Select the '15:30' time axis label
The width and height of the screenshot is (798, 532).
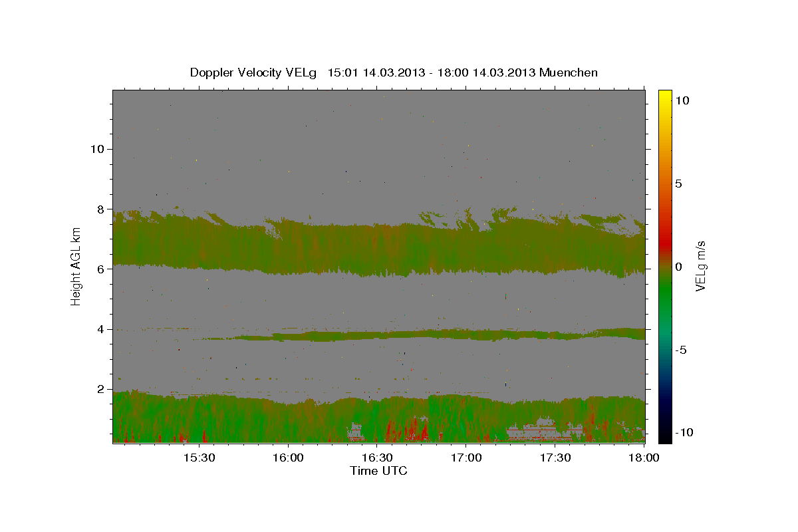[x=198, y=458]
